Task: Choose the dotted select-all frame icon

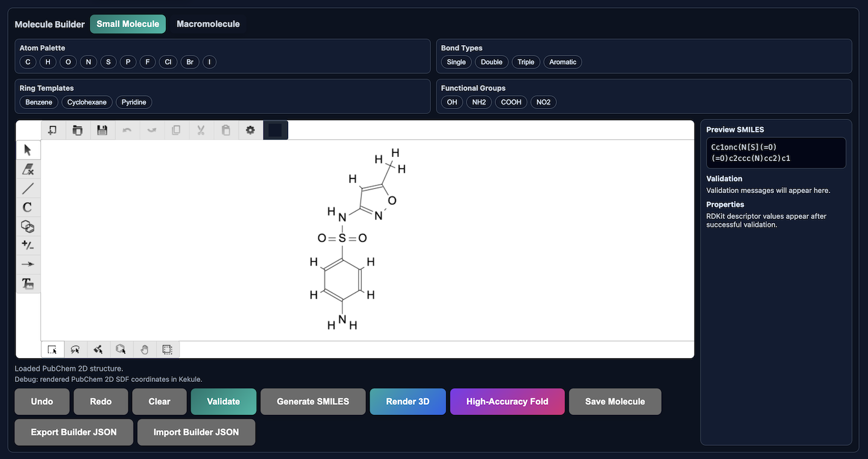Action: 168,349
